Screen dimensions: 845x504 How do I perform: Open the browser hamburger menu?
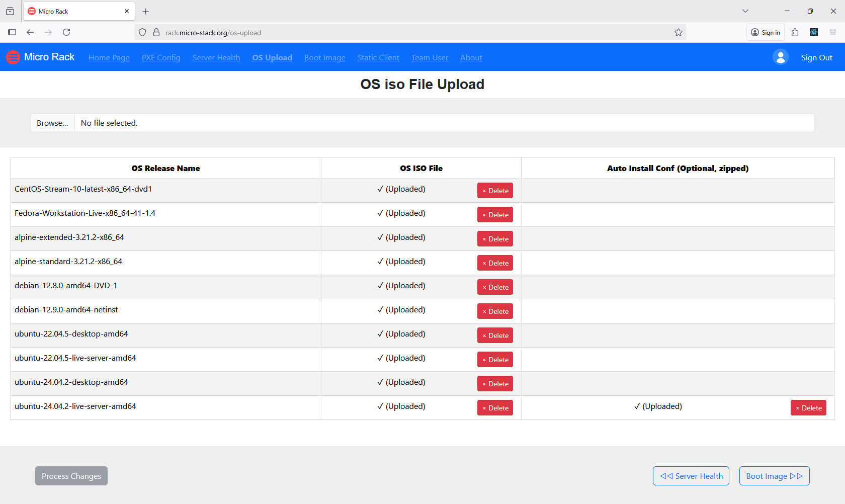click(833, 32)
